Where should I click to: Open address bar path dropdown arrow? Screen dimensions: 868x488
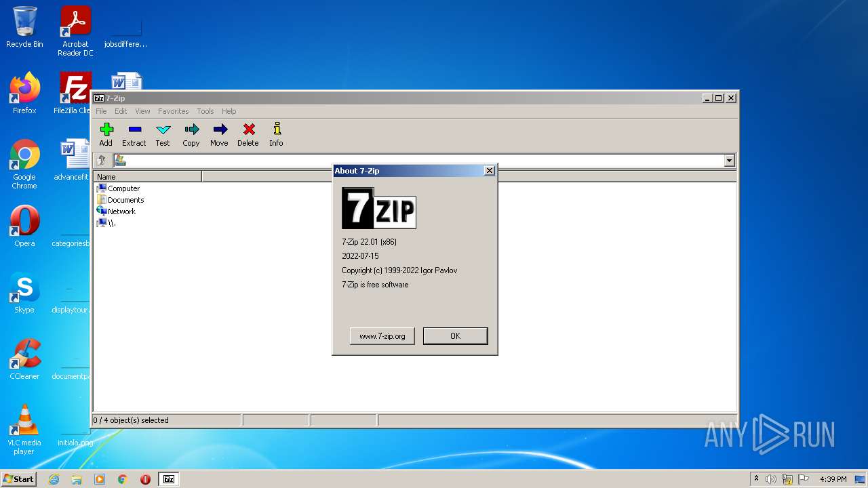coord(730,161)
